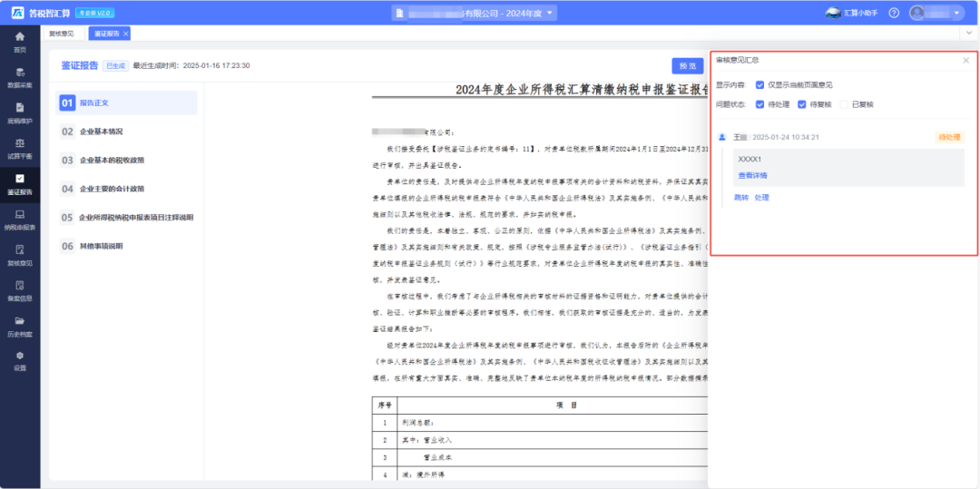Click the 审核意见汇总 panel title
980x489 pixels.
tap(738, 61)
